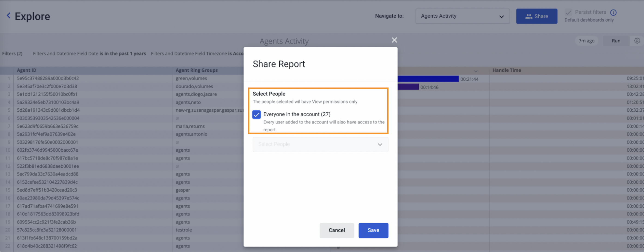
Task: Sort by the Agent ID column header
Action: [x=27, y=70]
